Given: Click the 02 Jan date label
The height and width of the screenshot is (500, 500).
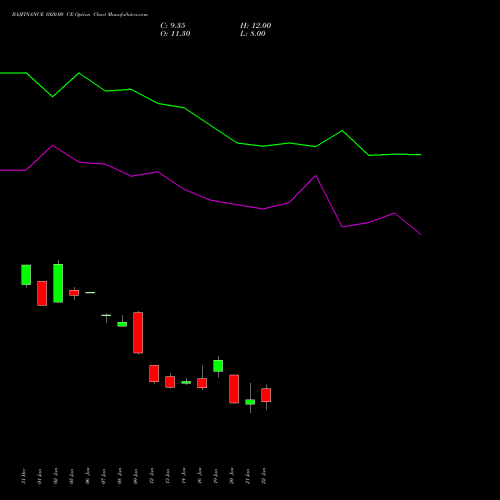Looking at the screenshot, I should pos(55,476).
